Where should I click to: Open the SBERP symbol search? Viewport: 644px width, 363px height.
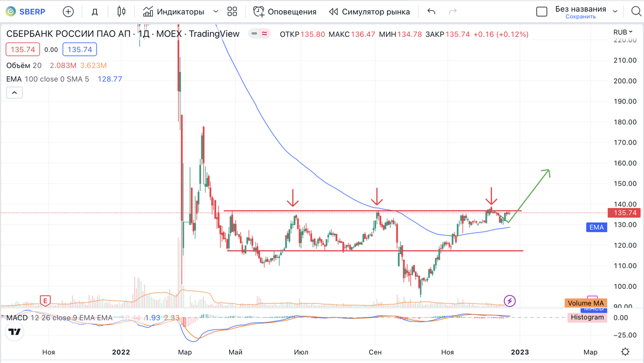(x=26, y=11)
